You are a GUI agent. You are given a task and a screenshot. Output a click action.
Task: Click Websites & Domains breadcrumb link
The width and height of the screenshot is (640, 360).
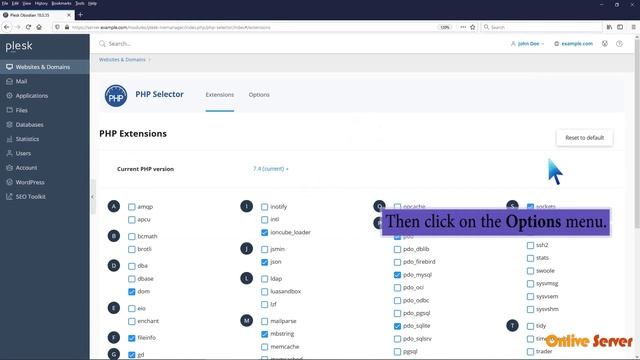(122, 60)
